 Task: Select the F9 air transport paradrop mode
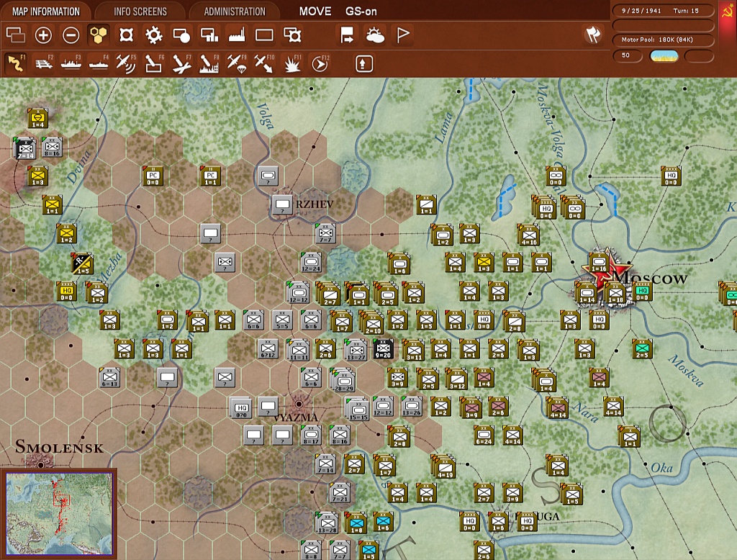pos(237,63)
